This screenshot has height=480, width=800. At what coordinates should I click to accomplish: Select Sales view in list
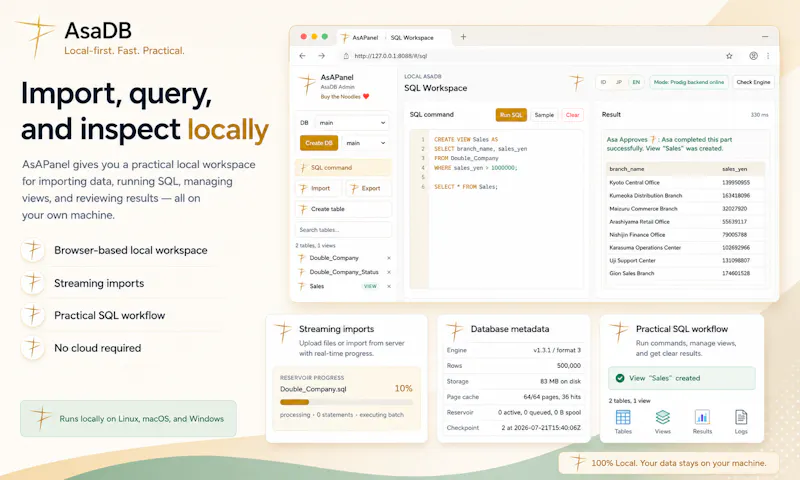(x=317, y=287)
